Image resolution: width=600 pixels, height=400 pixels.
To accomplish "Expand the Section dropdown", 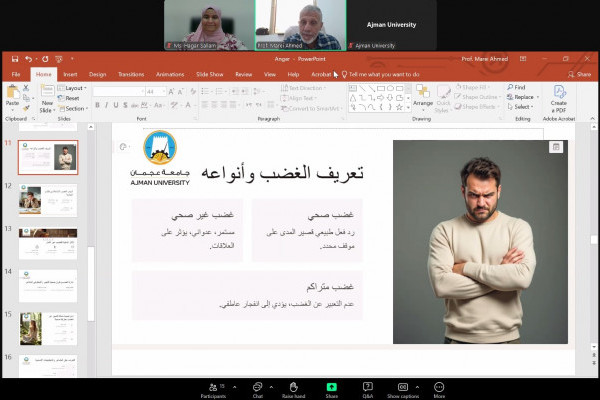I will [x=76, y=108].
